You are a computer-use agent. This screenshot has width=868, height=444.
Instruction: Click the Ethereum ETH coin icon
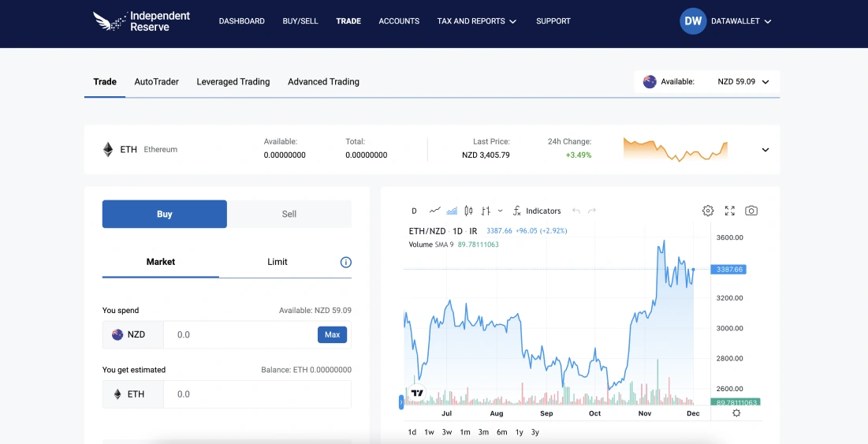[x=108, y=150]
